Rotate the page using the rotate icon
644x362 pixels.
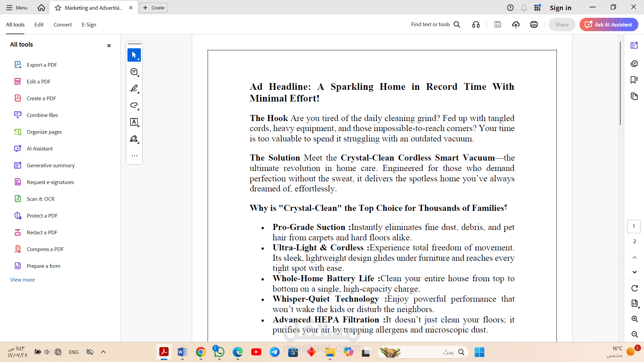point(634,288)
